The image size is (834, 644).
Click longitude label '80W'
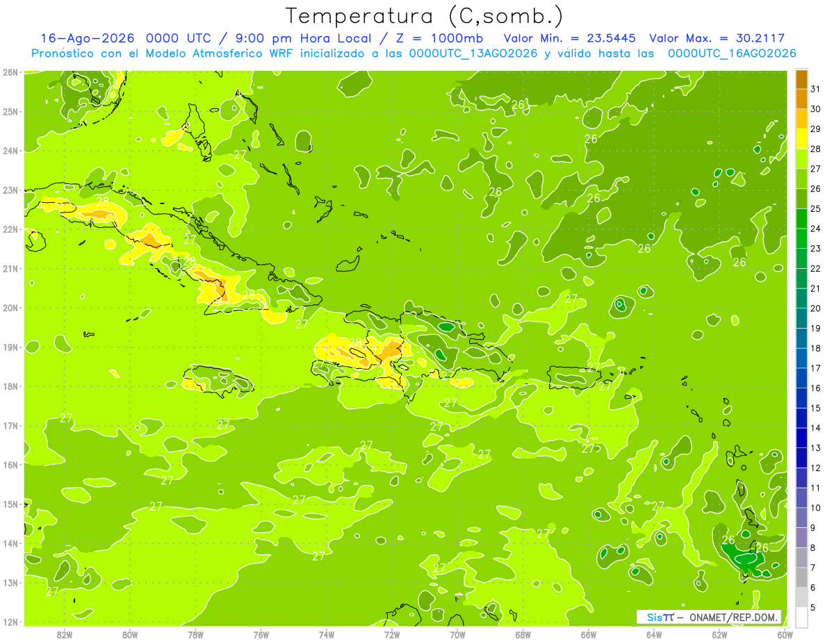coord(130,634)
